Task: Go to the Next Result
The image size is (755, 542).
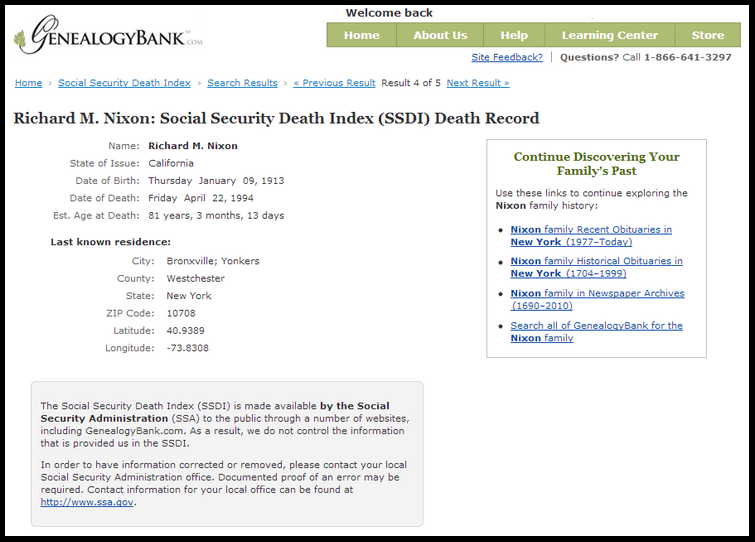Action: [x=478, y=83]
